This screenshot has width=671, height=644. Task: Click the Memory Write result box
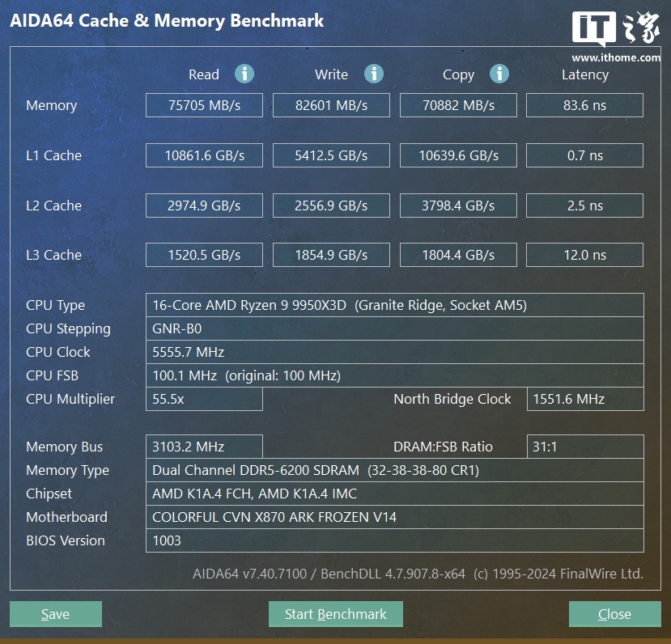pos(331,105)
